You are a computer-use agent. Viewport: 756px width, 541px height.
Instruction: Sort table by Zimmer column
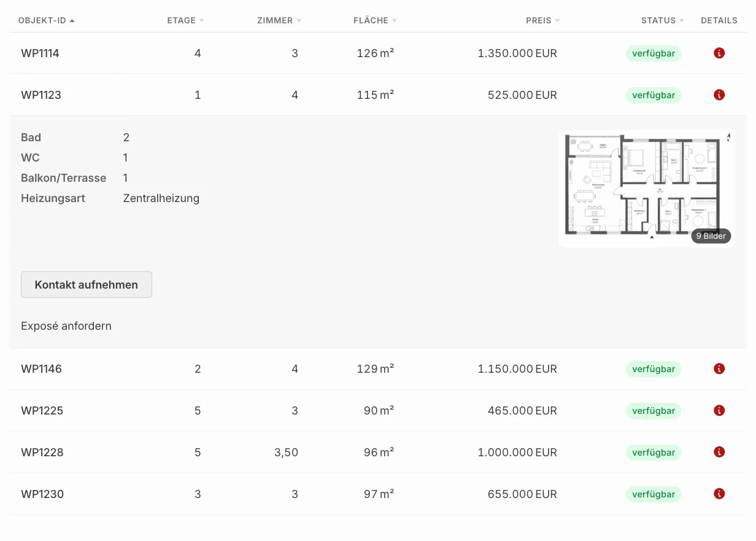pos(279,20)
